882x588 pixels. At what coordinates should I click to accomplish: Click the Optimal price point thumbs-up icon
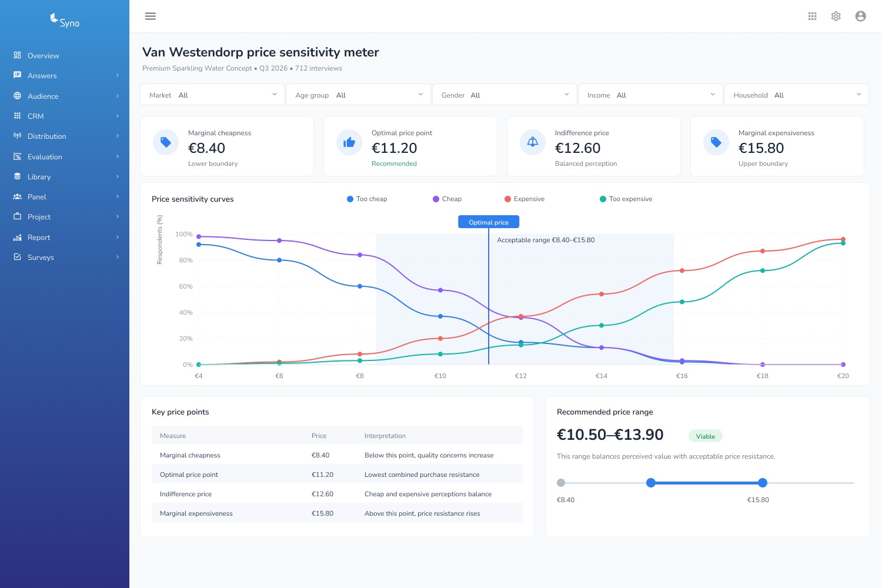click(x=349, y=142)
